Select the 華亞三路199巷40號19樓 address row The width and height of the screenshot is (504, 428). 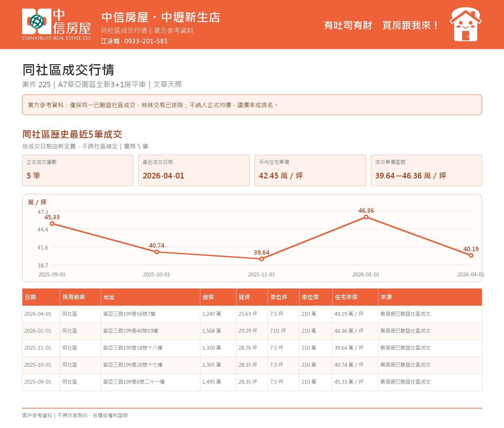[x=252, y=331]
